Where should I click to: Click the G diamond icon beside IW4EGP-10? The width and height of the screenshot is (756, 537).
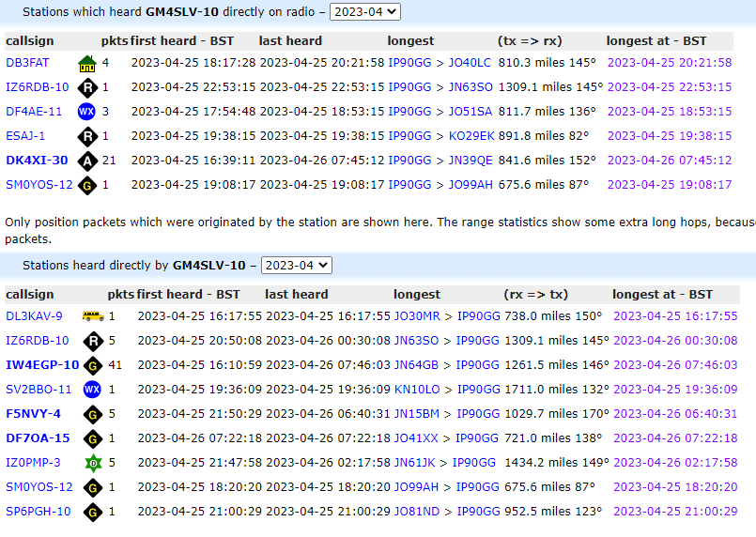click(92, 365)
